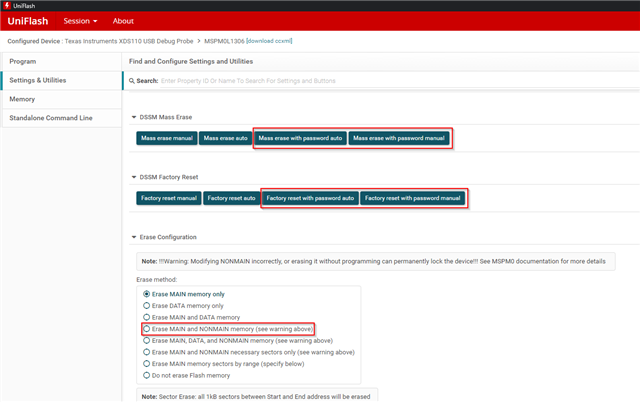Open the Memory tab
The width and height of the screenshot is (640, 402).
(61, 99)
